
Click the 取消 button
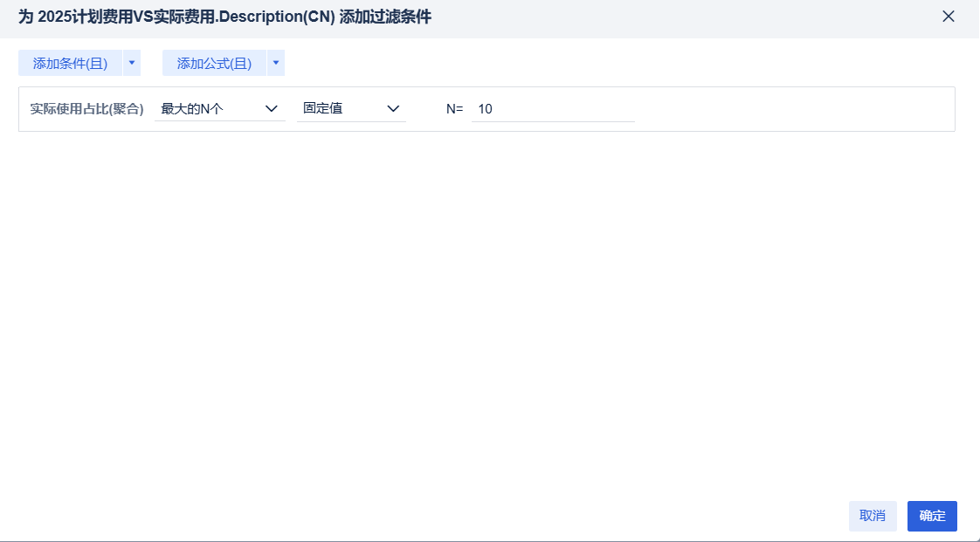coord(873,516)
